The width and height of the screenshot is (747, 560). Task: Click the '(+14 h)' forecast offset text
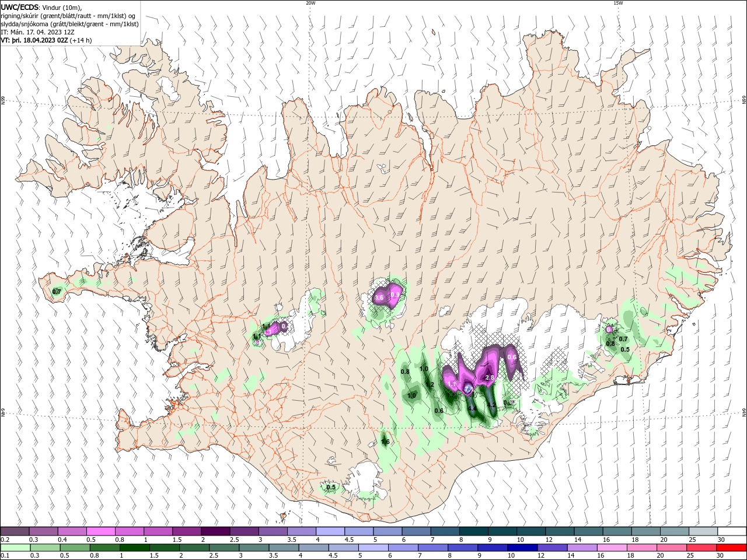81,40
